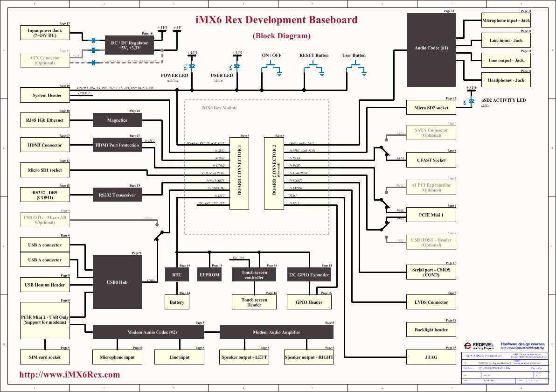Click the PCIE Mini 1 block
The image size is (556, 392).
click(x=431, y=215)
